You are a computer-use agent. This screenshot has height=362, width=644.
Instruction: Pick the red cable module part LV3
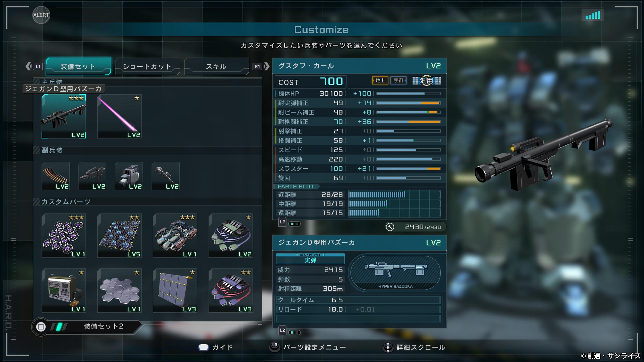pyautogui.click(x=231, y=290)
